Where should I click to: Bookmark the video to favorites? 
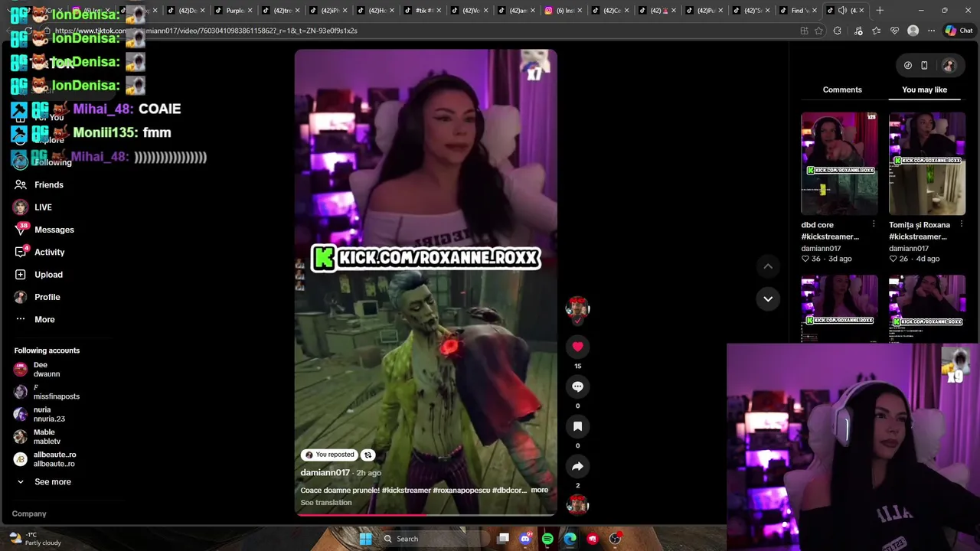(577, 426)
